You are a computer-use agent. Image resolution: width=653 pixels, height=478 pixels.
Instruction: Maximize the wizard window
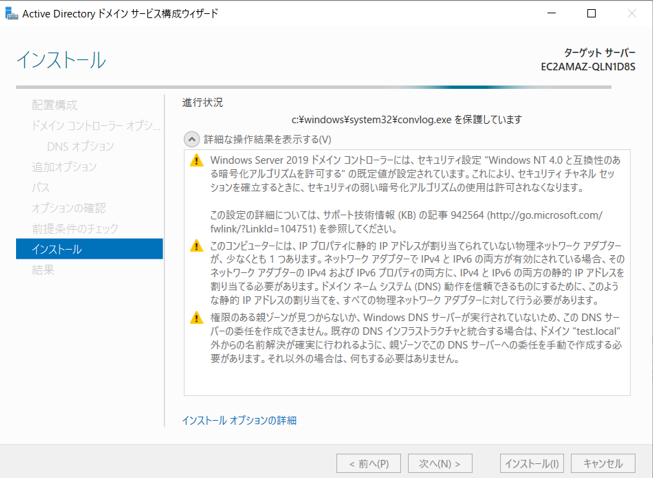click(x=591, y=13)
